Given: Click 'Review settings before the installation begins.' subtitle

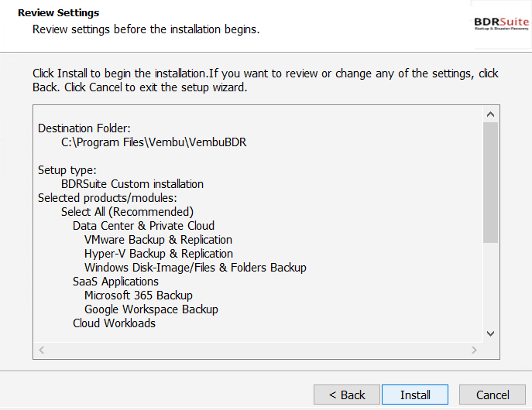Looking at the screenshot, I should click(146, 29).
